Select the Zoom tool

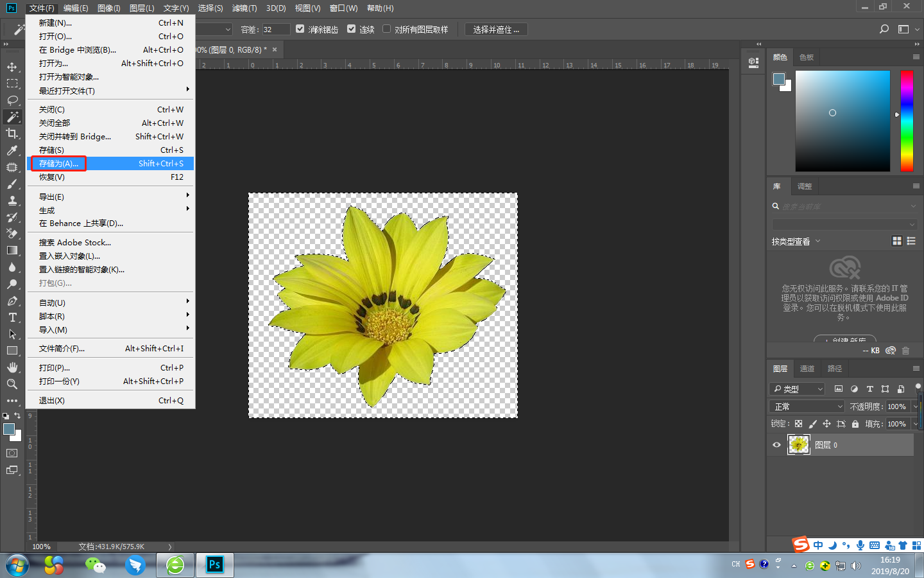13,384
